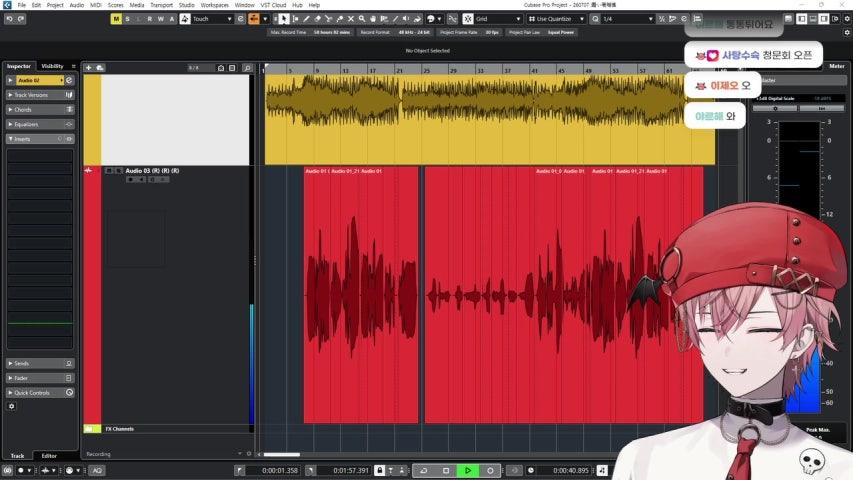Toggle the right zone visibility button

point(824,19)
